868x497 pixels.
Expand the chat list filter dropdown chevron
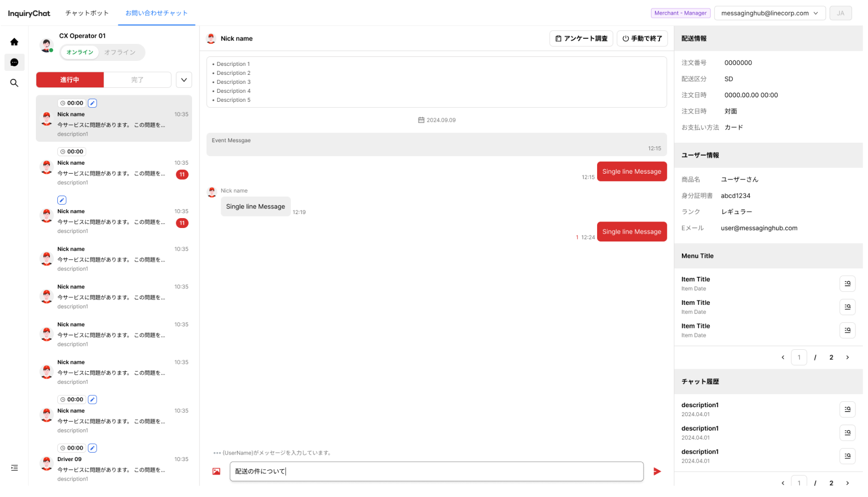coord(184,80)
